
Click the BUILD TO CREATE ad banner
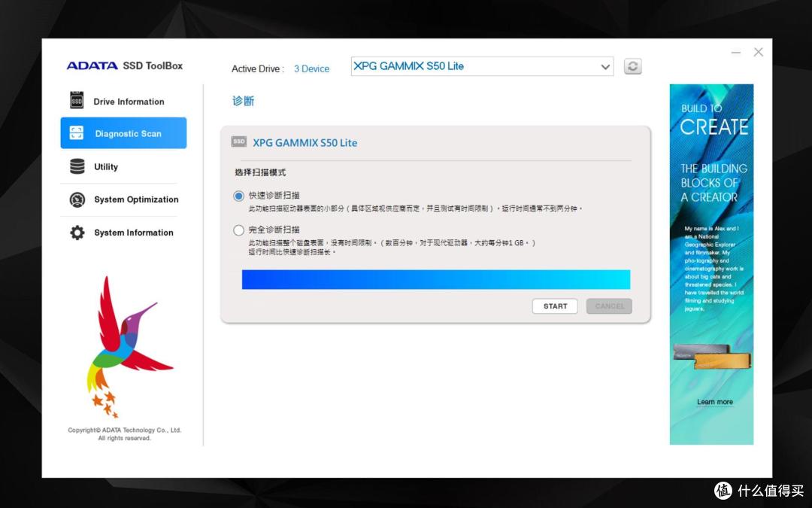[711, 264]
